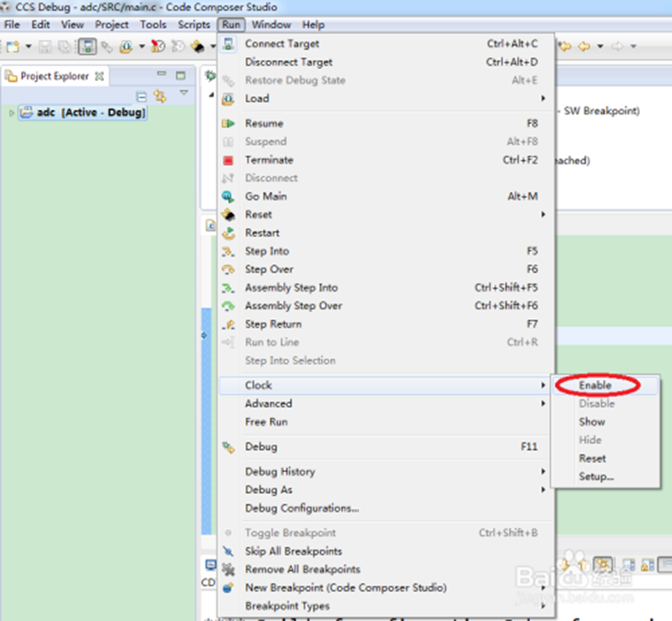Screen dimensions: 672x621
Task: Click the Save toolbar icon
Action: pyautogui.click(x=45, y=46)
